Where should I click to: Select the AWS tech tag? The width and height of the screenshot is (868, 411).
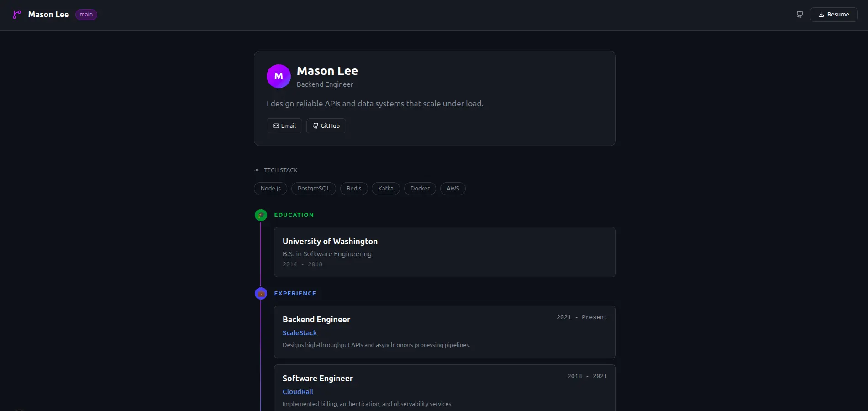(452, 189)
